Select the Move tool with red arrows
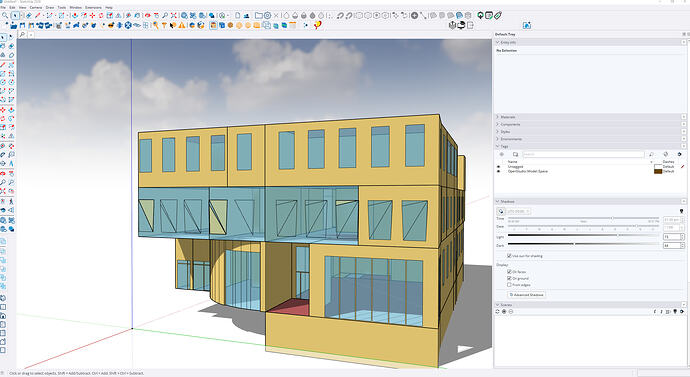The image size is (690, 377). point(92,15)
